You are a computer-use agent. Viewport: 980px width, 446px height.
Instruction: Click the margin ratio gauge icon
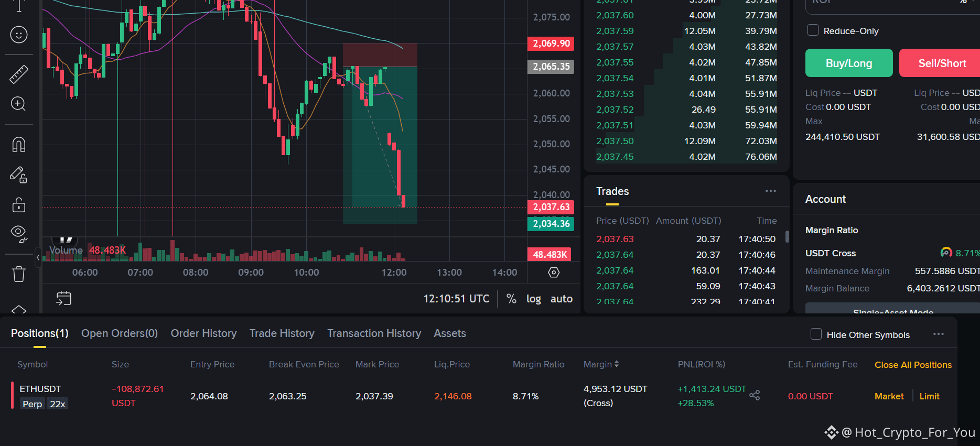tap(946, 253)
